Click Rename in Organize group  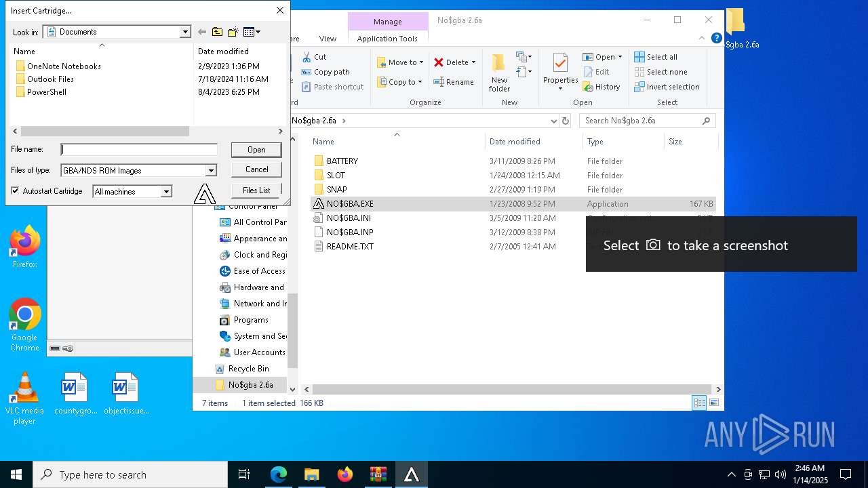coord(454,82)
